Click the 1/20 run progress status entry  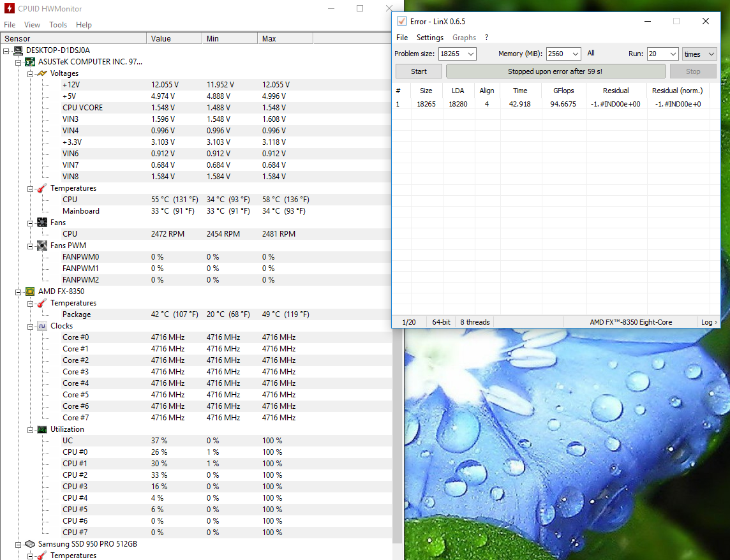pos(409,322)
